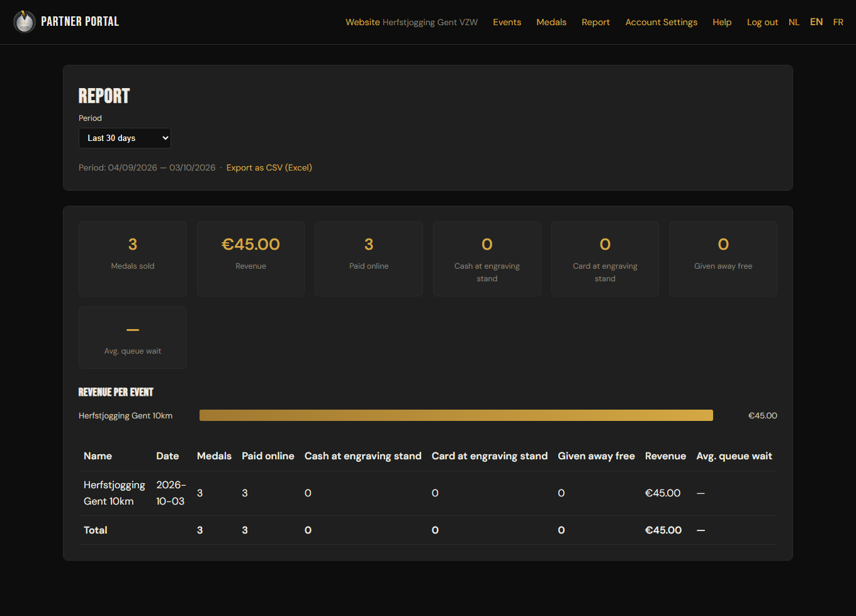Screen dimensions: 856x616
Task: Click the Period date range text
Action: click(147, 168)
